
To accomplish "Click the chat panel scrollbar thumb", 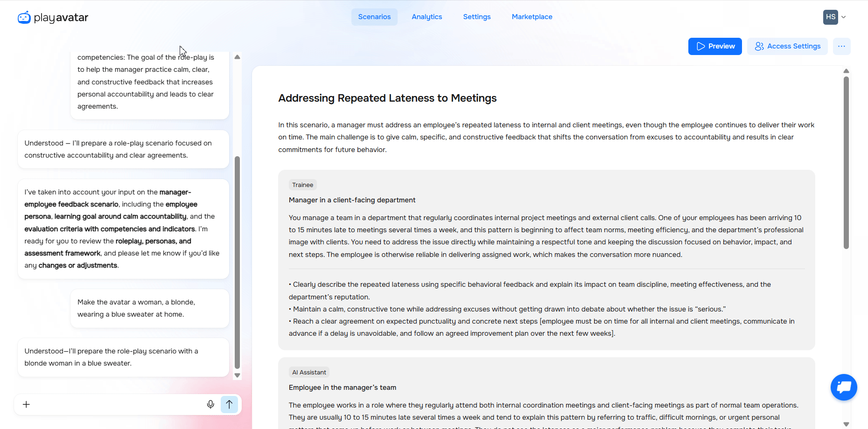I will (237, 263).
